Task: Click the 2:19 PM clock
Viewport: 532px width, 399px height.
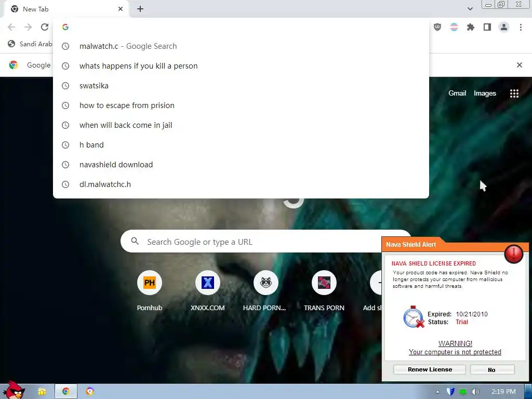Action: point(503,392)
